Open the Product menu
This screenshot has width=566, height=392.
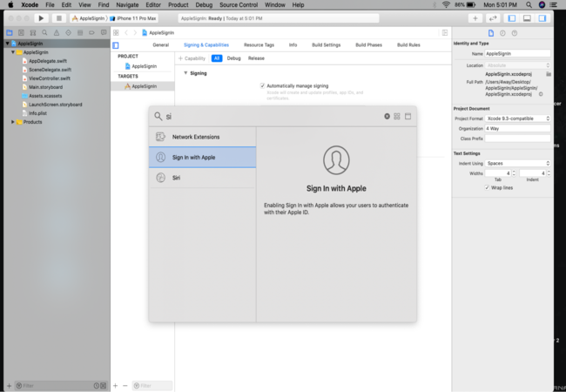(x=179, y=4)
